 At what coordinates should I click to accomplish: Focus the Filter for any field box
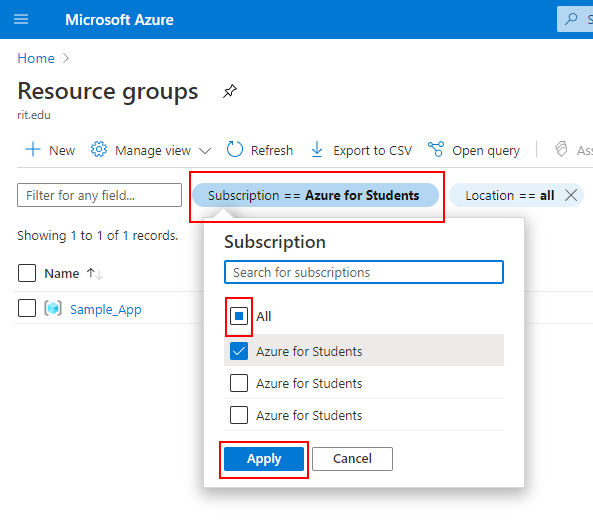(x=99, y=195)
